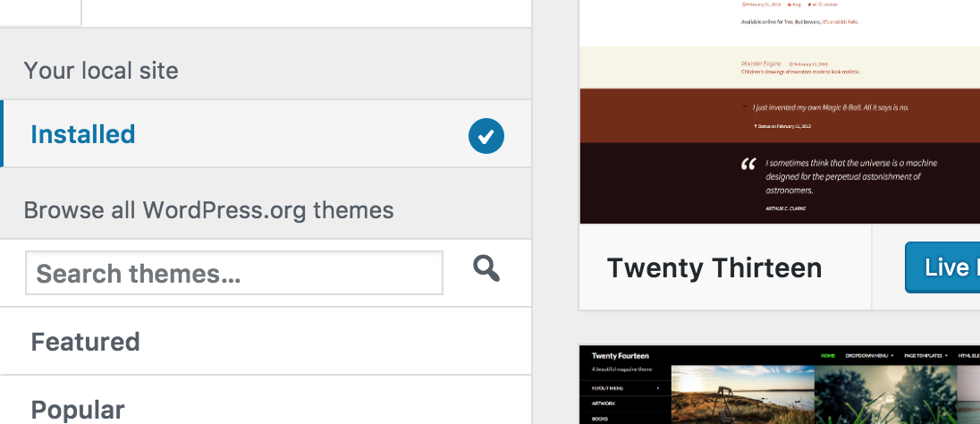Click the Twenty Thirteen theme title
The width and height of the screenshot is (980, 424).
[x=714, y=267]
